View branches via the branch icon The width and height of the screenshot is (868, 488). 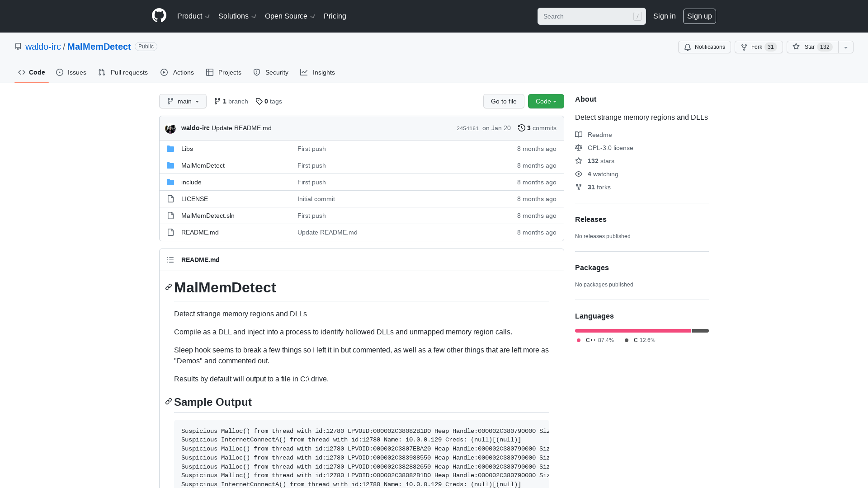click(217, 101)
